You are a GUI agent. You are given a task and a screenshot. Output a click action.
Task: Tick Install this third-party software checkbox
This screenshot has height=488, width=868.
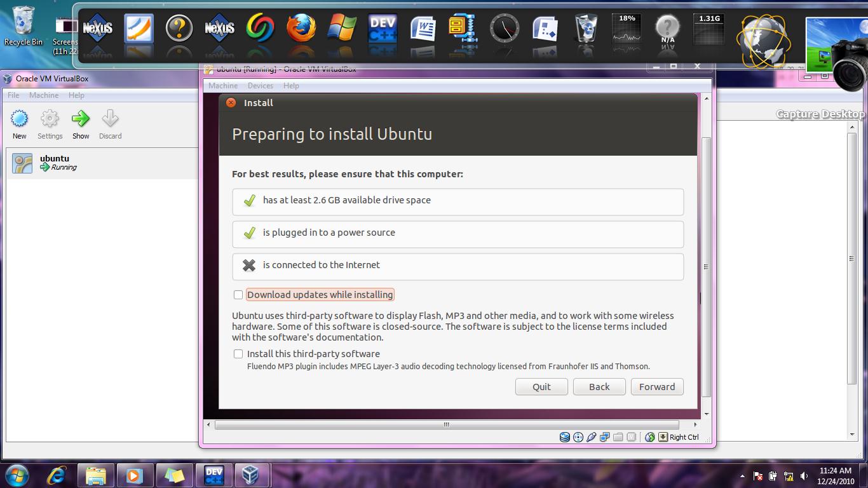coord(238,354)
